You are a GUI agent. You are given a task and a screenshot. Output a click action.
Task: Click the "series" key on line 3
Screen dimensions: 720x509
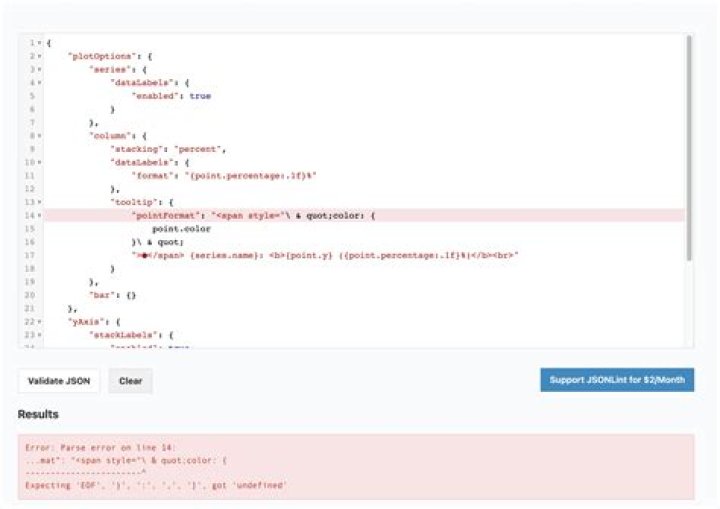tap(109, 69)
